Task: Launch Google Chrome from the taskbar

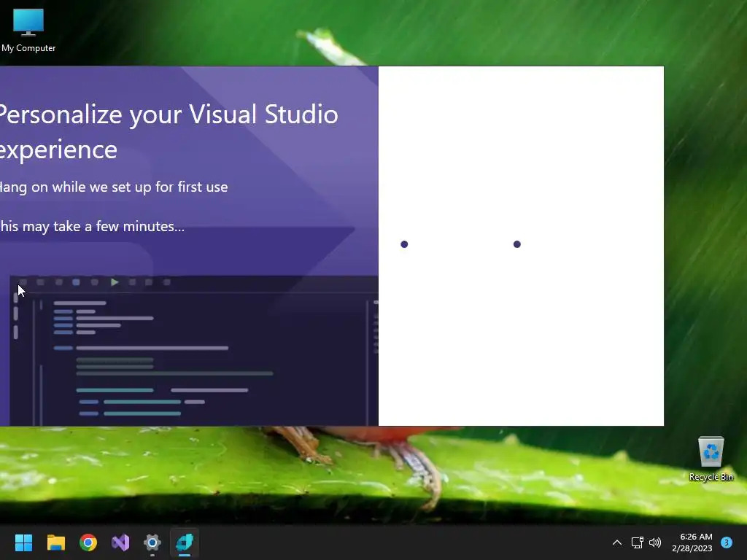Action: pos(88,542)
